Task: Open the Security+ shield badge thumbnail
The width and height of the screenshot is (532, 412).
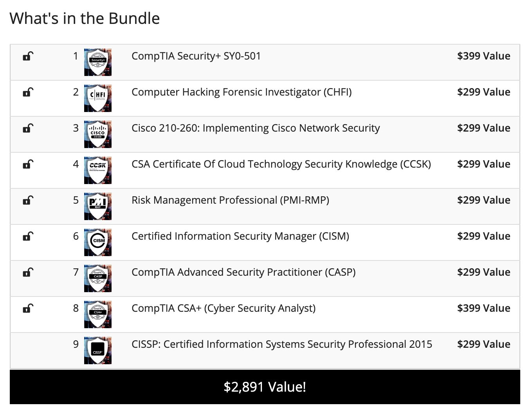Action: point(98,62)
